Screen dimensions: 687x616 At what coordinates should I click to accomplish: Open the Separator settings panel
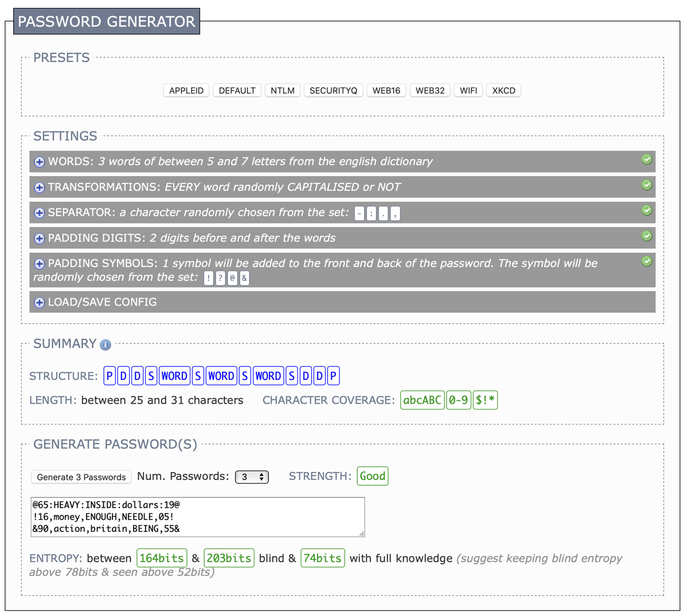(x=40, y=213)
